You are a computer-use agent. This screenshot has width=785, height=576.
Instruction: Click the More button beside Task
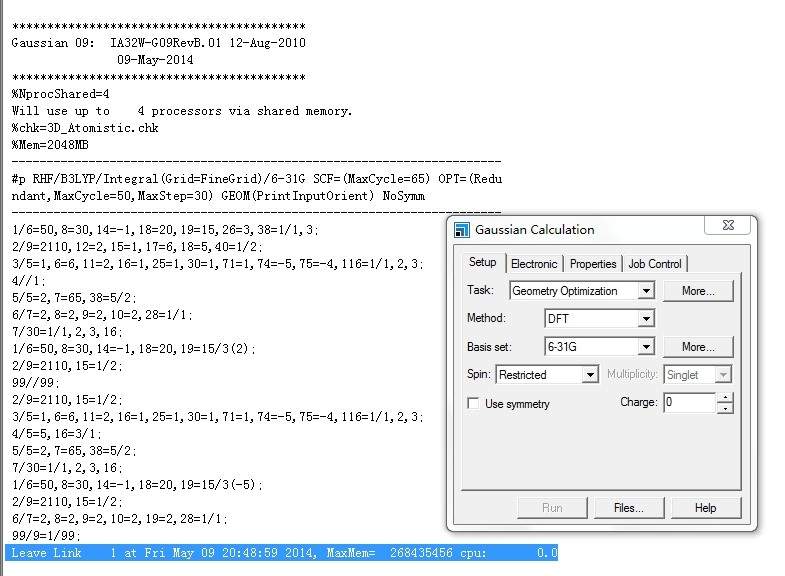point(698,291)
